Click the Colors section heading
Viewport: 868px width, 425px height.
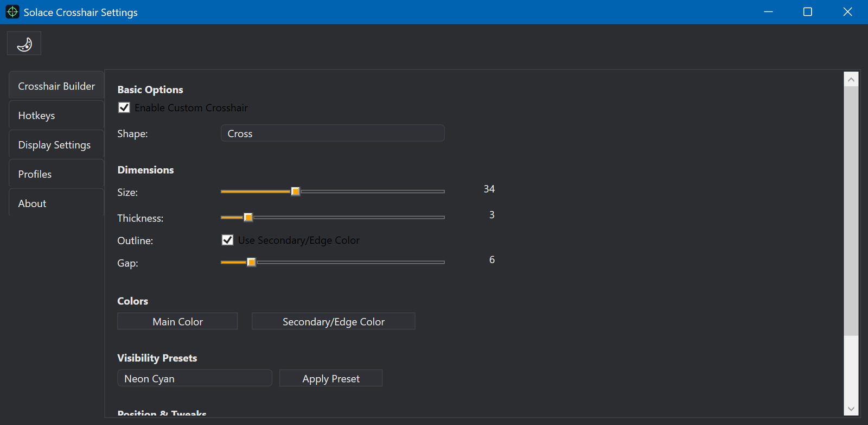click(132, 301)
